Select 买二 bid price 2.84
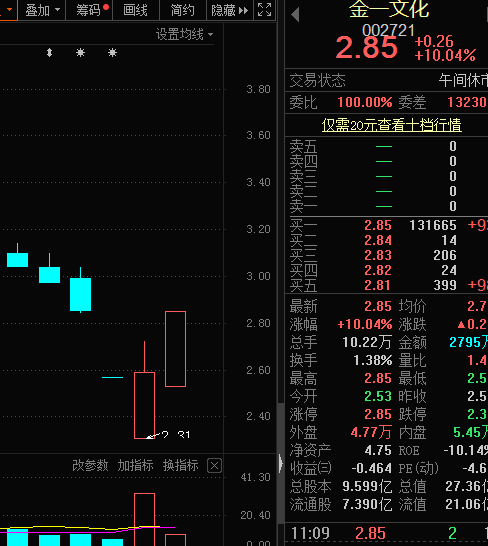This screenshot has width=488, height=546. coord(378,240)
